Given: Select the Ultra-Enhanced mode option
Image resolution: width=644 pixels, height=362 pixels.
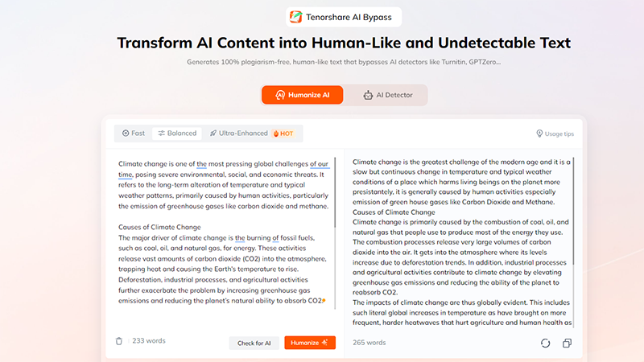Looking at the screenshot, I should (x=239, y=134).
